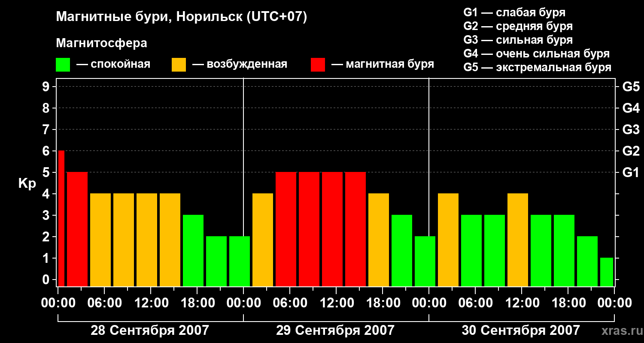
Task: Click the orange Kp 4 bar after 29 Сентября red bars
Action: pos(379,240)
